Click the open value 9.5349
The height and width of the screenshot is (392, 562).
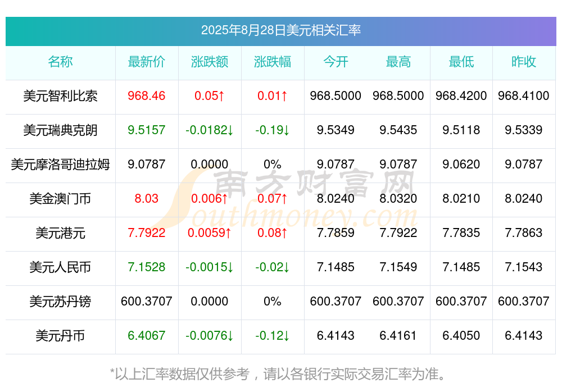point(336,130)
